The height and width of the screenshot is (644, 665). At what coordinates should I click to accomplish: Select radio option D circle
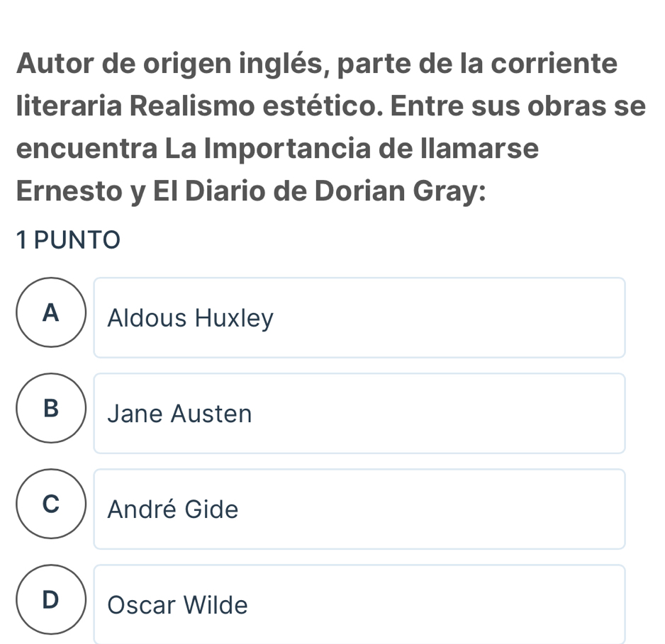51,599
